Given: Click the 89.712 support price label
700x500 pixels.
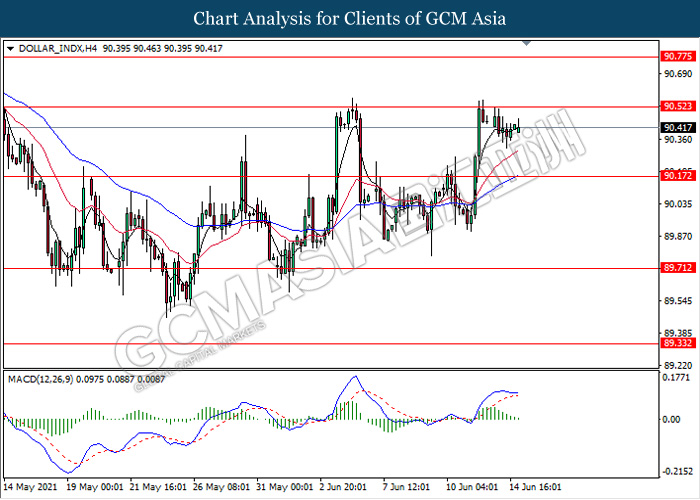Looking at the screenshot, I should [x=677, y=268].
